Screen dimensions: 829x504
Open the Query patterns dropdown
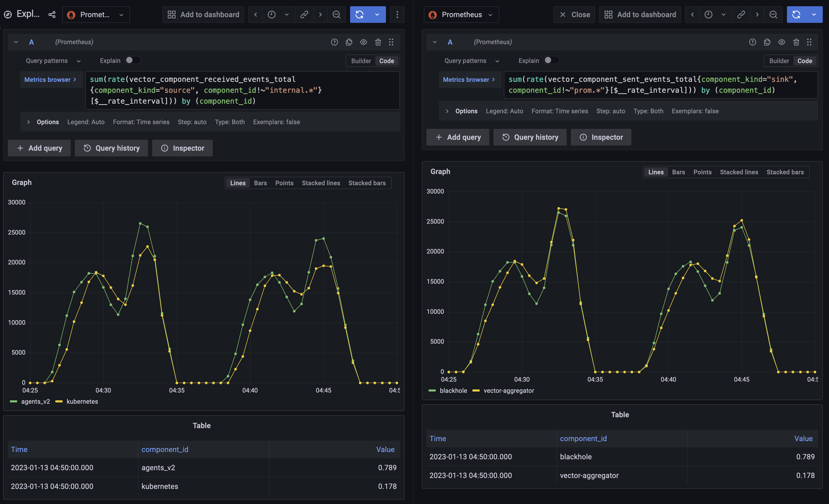[x=52, y=61]
